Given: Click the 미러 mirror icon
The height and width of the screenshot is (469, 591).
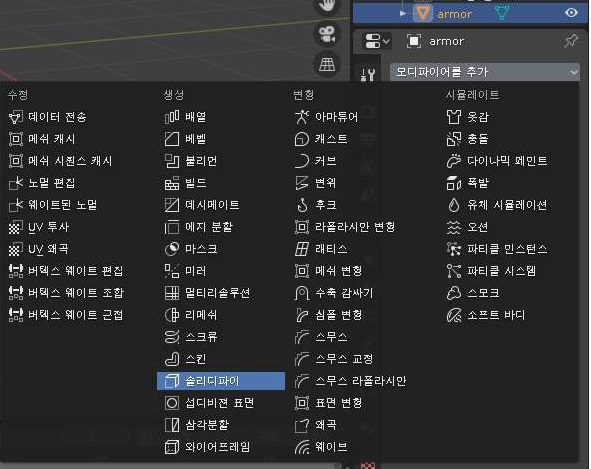Looking at the screenshot, I should click(x=172, y=271).
